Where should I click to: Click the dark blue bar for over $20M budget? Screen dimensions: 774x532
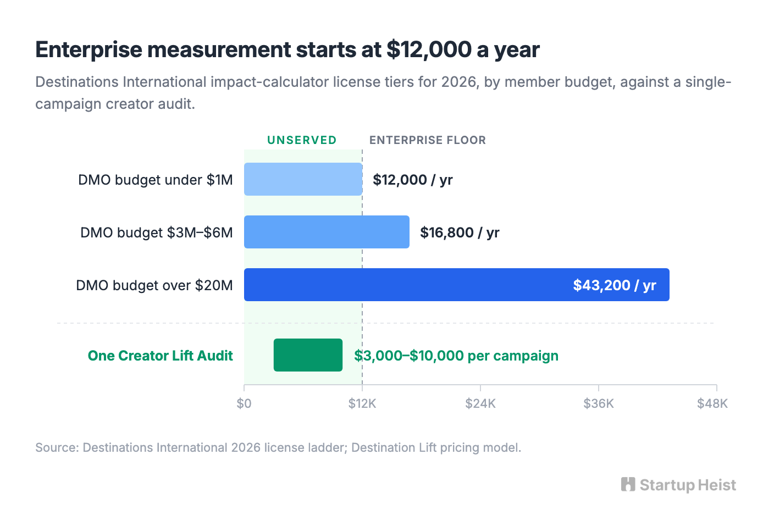[457, 285]
